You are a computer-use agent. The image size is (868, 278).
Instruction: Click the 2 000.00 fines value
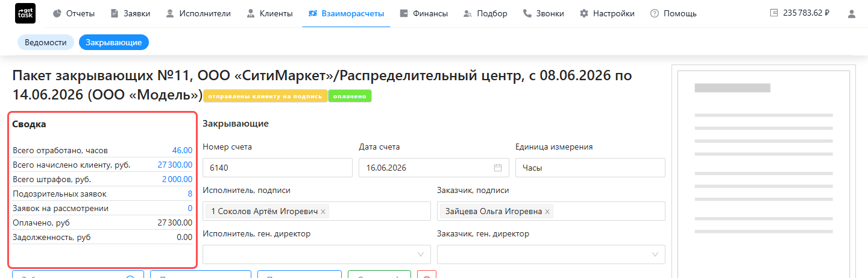[x=177, y=179]
